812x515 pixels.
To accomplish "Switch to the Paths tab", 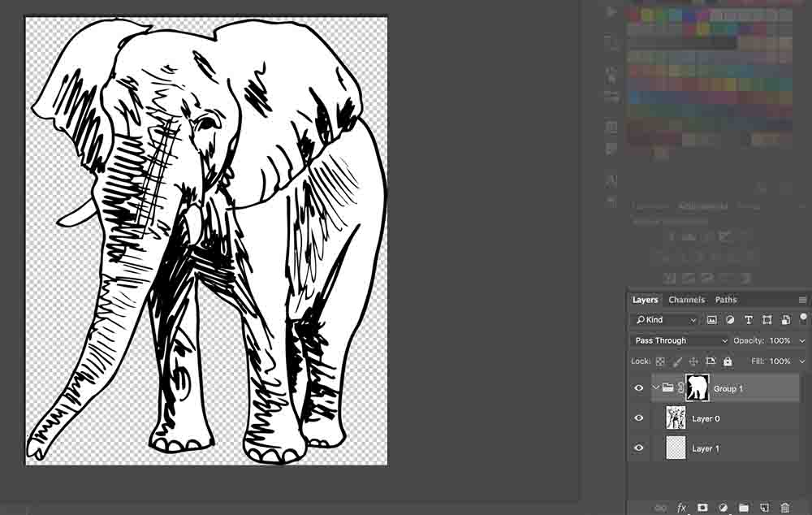I will [x=726, y=300].
